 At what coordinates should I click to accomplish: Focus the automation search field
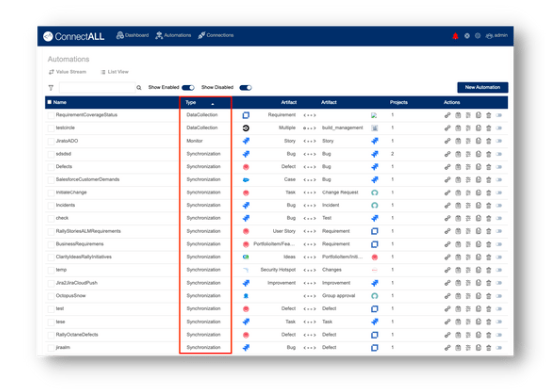pos(97,88)
